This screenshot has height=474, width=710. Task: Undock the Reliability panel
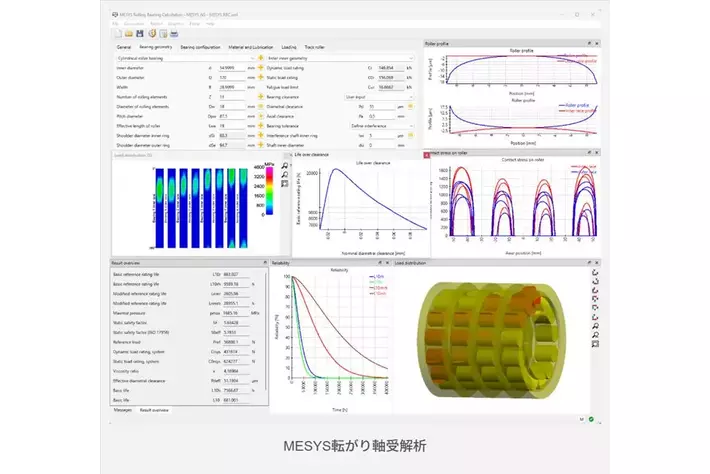point(379,263)
